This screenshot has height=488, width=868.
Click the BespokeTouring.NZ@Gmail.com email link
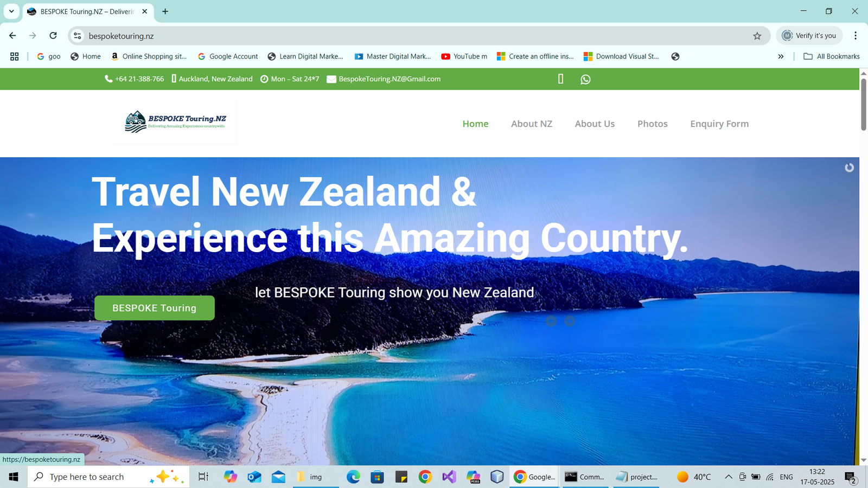(x=390, y=79)
